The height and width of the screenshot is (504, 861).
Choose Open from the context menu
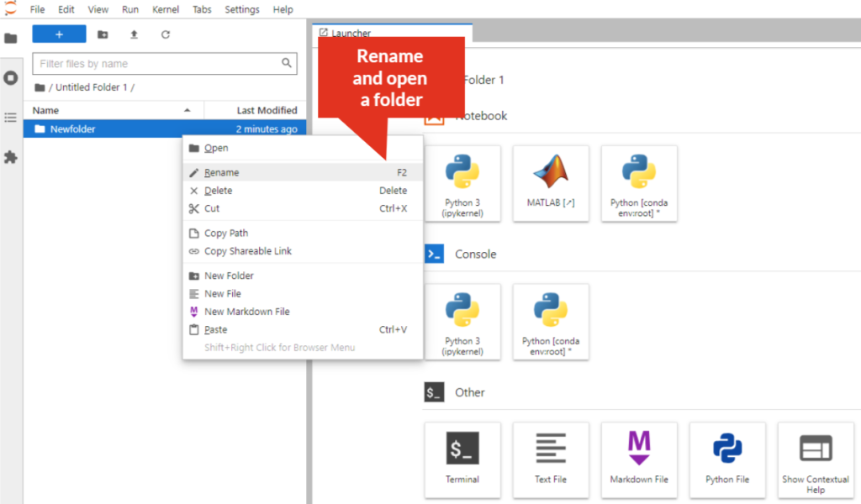(x=303, y=148)
